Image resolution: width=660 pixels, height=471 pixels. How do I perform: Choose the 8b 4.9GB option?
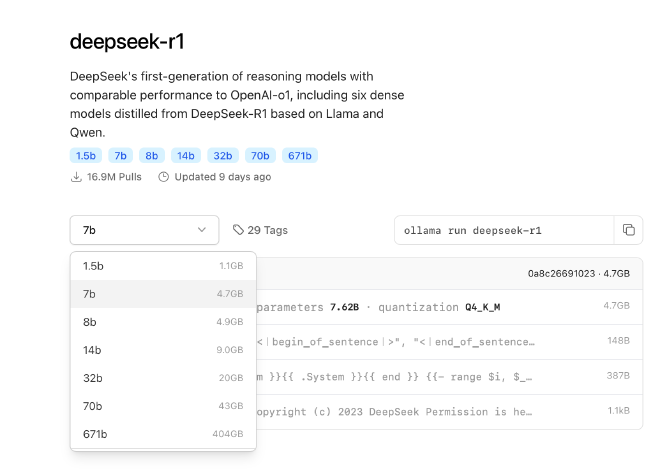[x=163, y=322]
